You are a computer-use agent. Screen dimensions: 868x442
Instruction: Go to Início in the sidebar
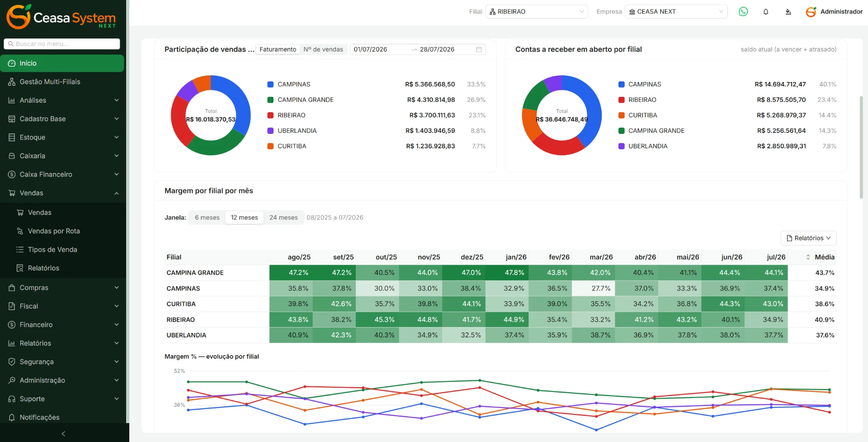(x=62, y=63)
